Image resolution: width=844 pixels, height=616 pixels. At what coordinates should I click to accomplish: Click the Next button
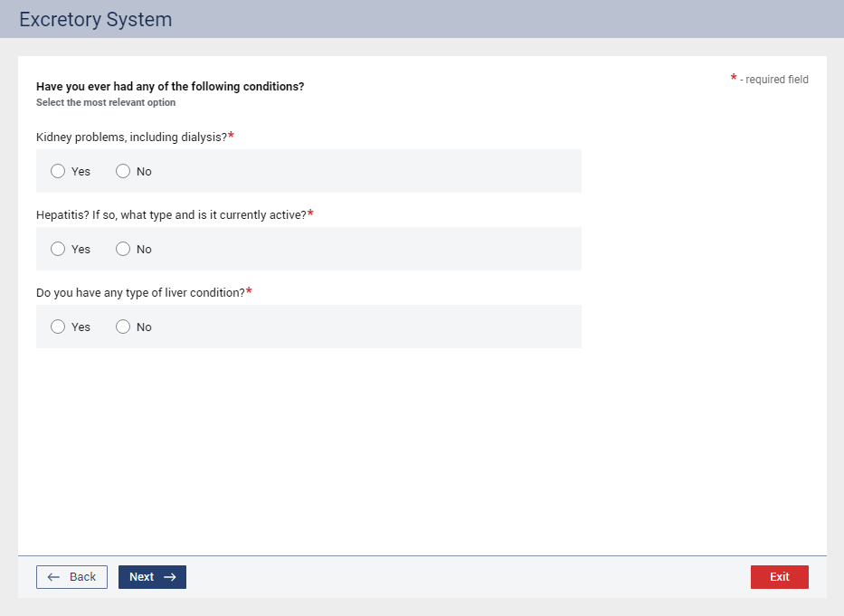point(152,577)
